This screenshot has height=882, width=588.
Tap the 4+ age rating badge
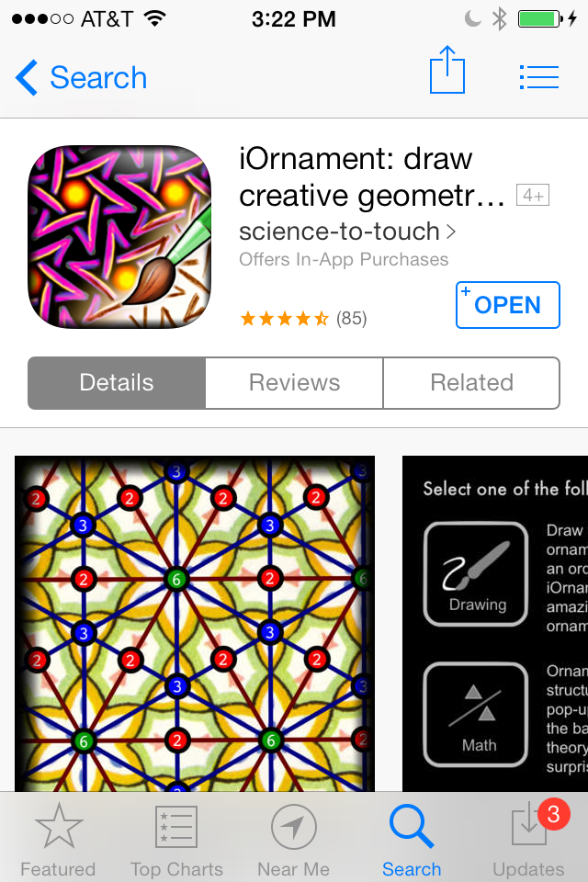point(533,195)
